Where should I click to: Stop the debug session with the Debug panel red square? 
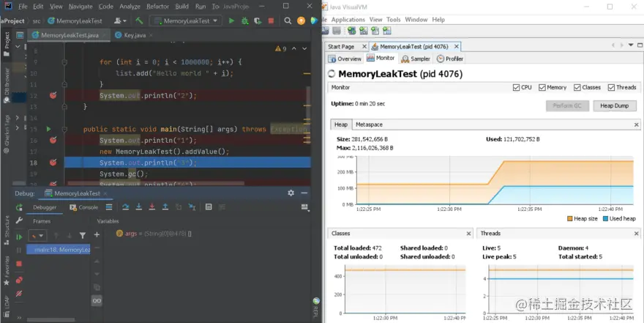[19, 264]
